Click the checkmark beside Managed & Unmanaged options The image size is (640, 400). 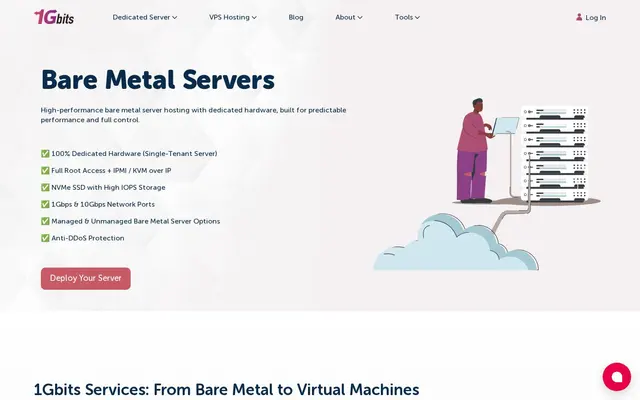tap(45, 221)
